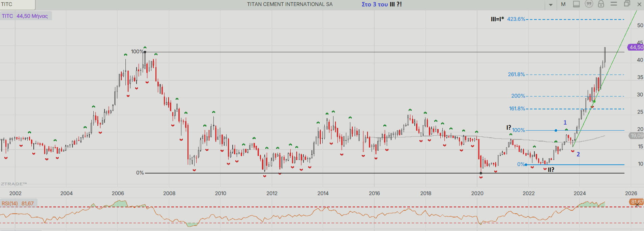Click the grey 19,09 moving average tag
This screenshot has width=644, height=231.
(636, 135)
